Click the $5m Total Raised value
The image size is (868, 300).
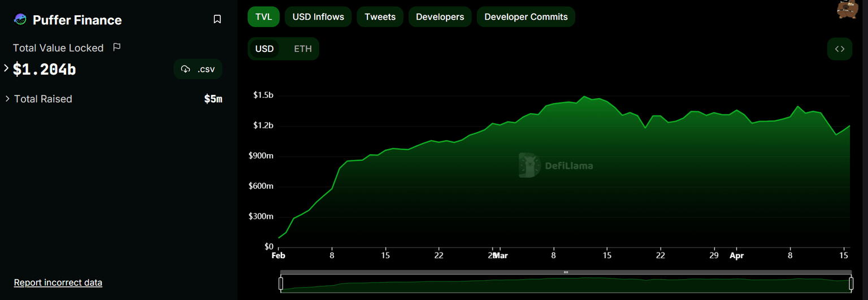(x=213, y=99)
